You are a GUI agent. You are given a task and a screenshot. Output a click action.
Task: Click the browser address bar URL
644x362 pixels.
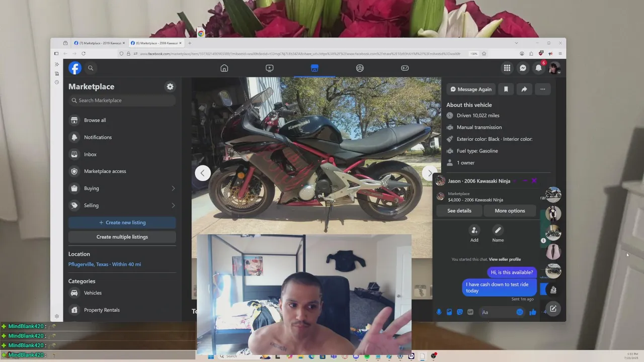pyautogui.click(x=300, y=54)
